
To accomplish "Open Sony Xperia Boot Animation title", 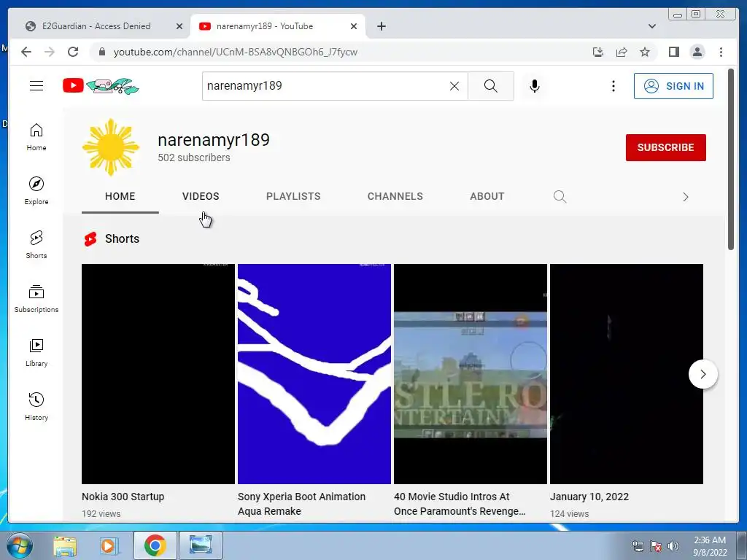I will pos(301,504).
